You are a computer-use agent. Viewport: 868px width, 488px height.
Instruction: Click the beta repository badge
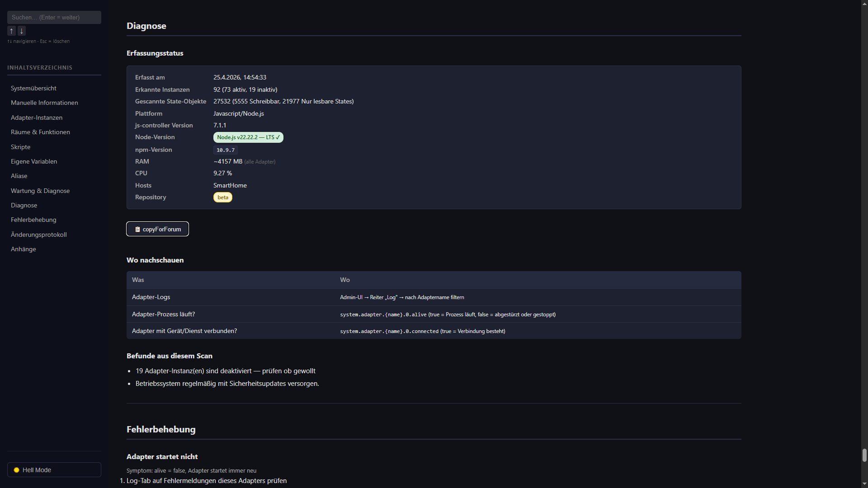[x=223, y=197]
